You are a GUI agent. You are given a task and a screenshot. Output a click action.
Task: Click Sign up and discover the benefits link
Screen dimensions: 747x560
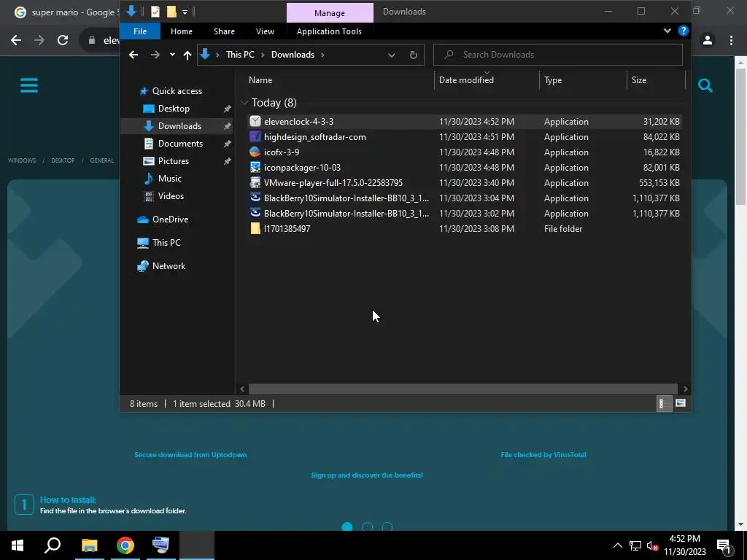367,475
